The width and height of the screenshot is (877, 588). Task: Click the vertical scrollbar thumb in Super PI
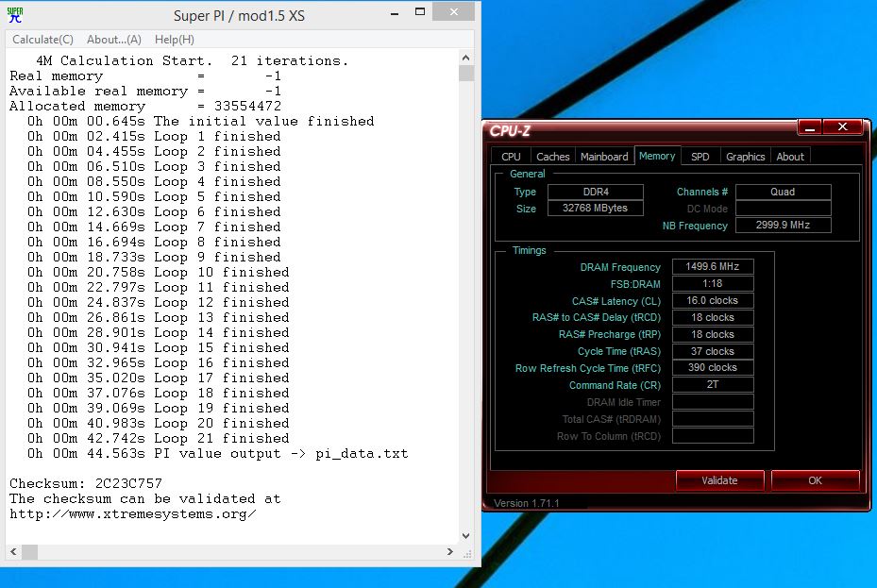pyautogui.click(x=466, y=74)
